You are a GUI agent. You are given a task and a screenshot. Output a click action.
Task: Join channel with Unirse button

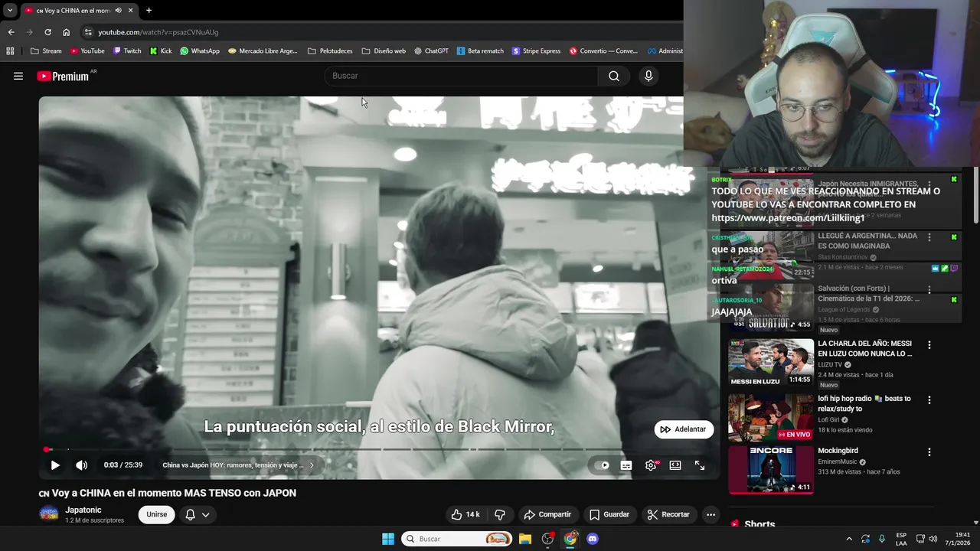tap(156, 514)
